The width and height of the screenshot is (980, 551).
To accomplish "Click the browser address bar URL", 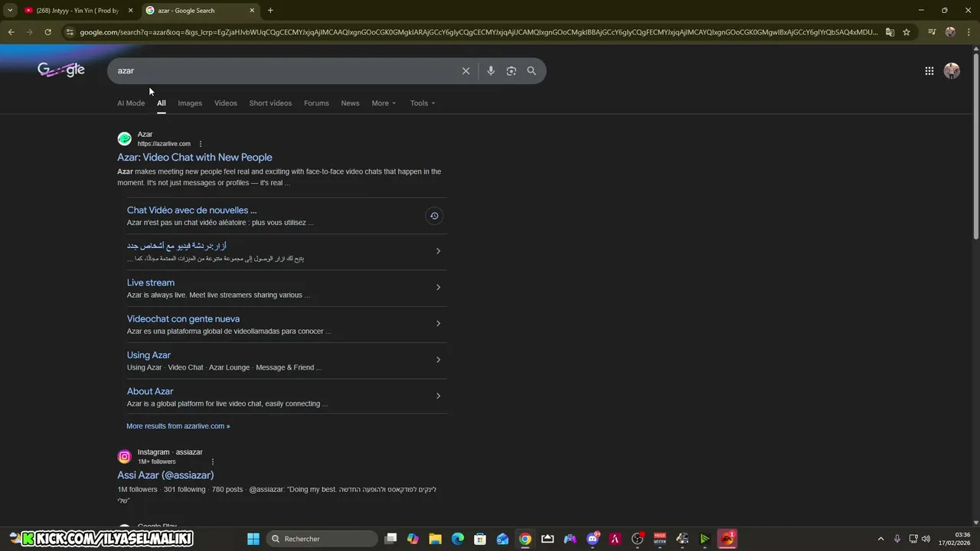I will tap(479, 32).
